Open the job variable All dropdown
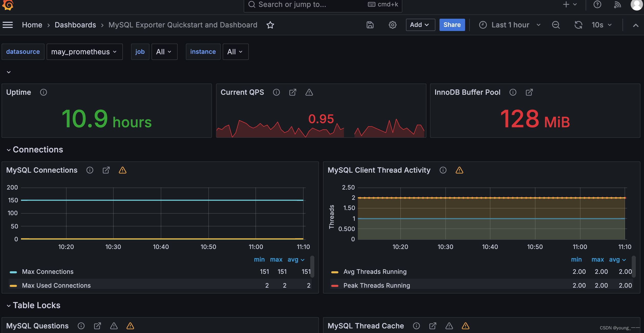This screenshot has width=644, height=333. pos(164,52)
